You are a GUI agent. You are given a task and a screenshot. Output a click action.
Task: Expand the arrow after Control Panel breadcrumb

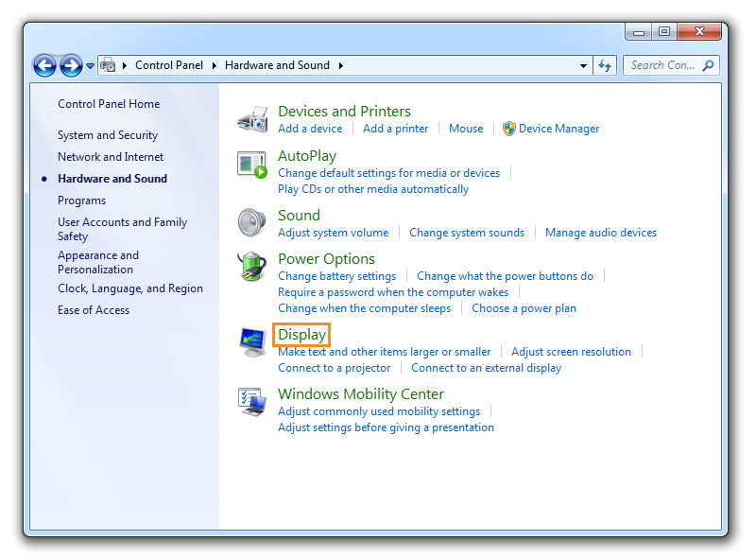point(215,65)
